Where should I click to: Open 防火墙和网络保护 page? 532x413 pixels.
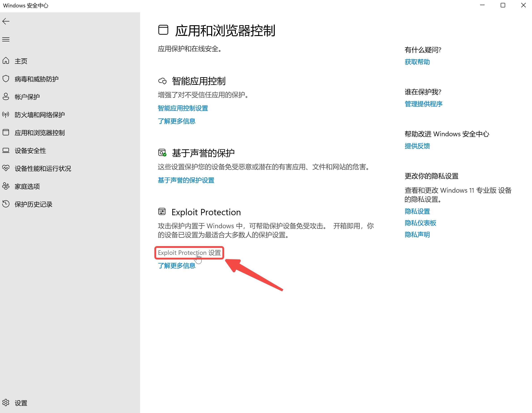[40, 115]
